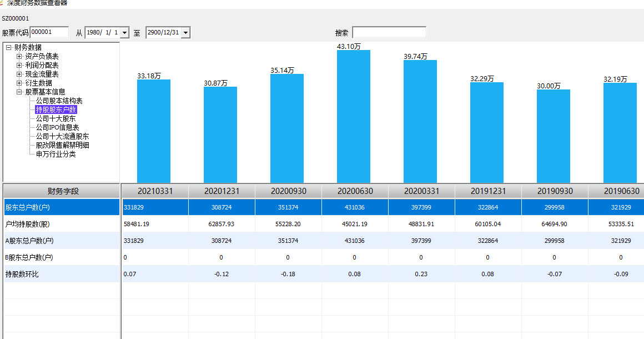Open 公司十大股东 in the tree
This screenshot has width=644, height=339.
(56, 119)
